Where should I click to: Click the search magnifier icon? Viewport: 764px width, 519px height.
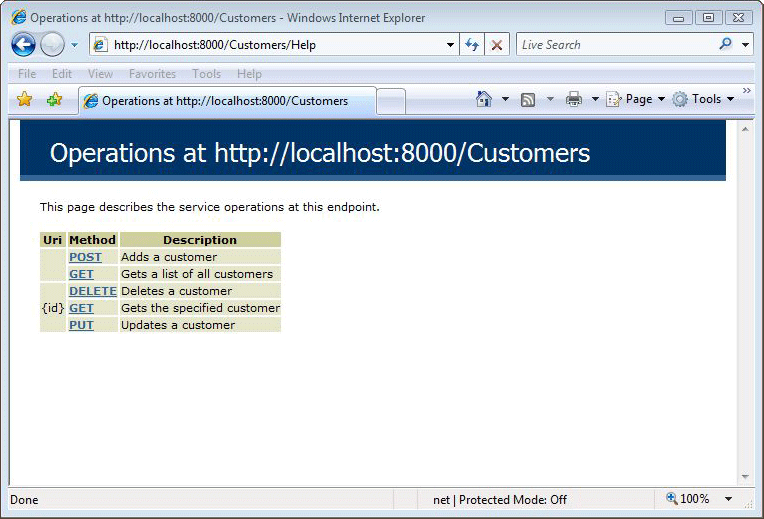tap(725, 45)
